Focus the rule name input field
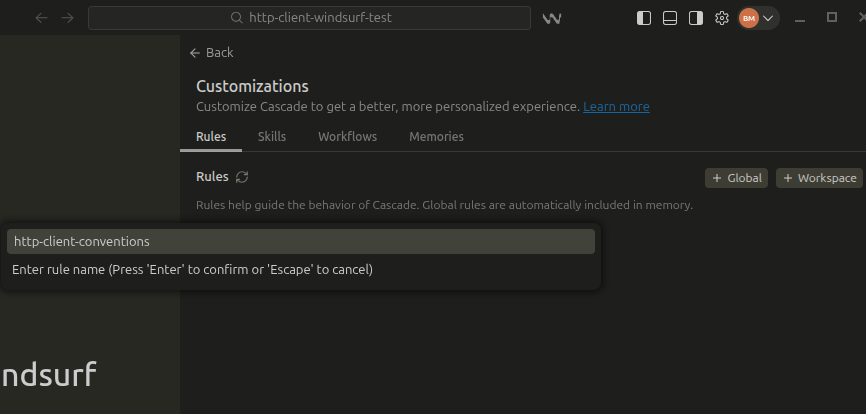Screen dimensions: 866x414 (301, 241)
